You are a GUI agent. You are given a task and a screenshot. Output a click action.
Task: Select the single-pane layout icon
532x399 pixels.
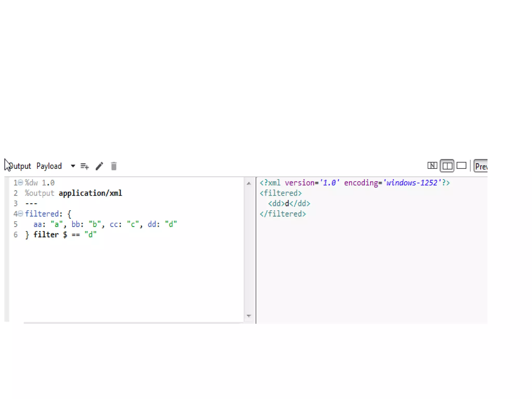461,165
